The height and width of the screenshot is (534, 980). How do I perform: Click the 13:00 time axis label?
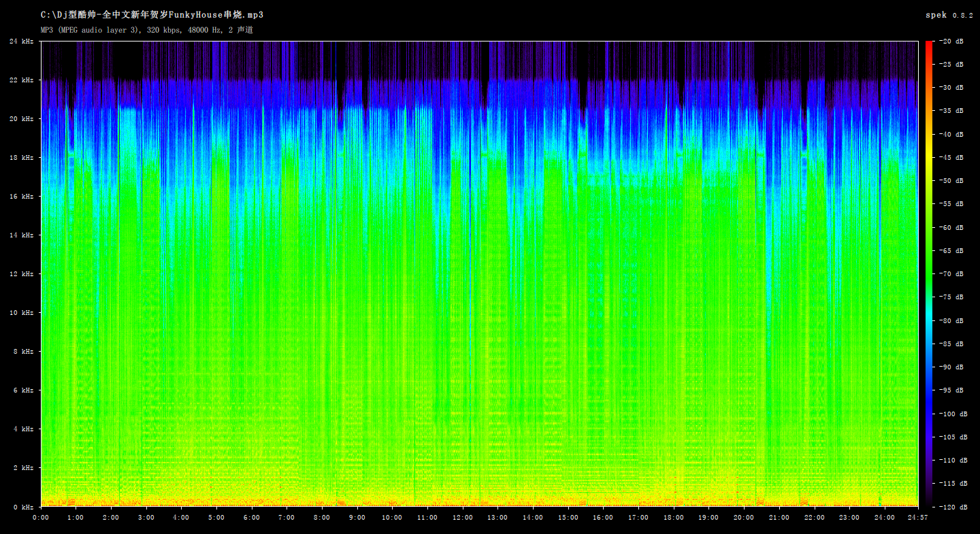[497, 518]
